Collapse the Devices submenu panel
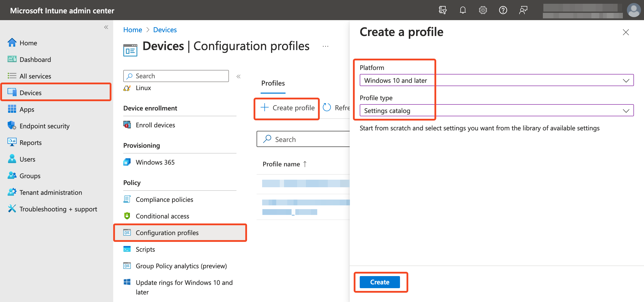 pos(238,76)
